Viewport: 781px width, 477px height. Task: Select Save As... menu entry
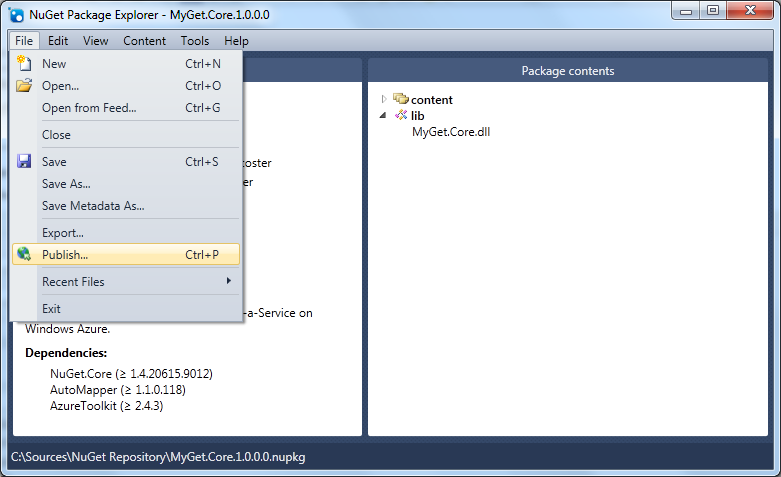click(x=126, y=183)
